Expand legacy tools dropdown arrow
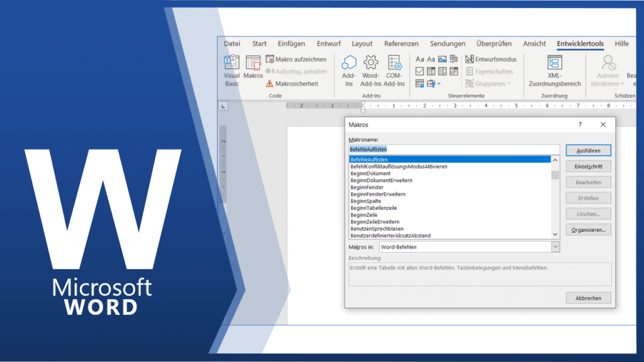Image resolution: width=644 pixels, height=362 pixels. [439, 84]
